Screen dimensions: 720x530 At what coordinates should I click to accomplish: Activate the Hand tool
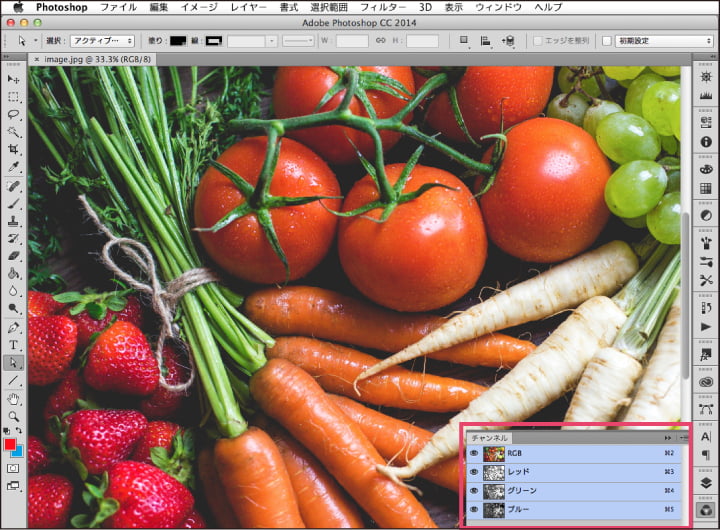[x=14, y=397]
